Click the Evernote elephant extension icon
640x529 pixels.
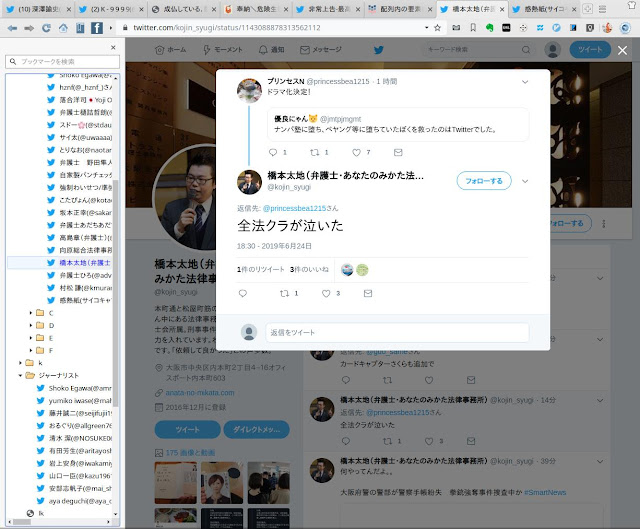coord(489,28)
